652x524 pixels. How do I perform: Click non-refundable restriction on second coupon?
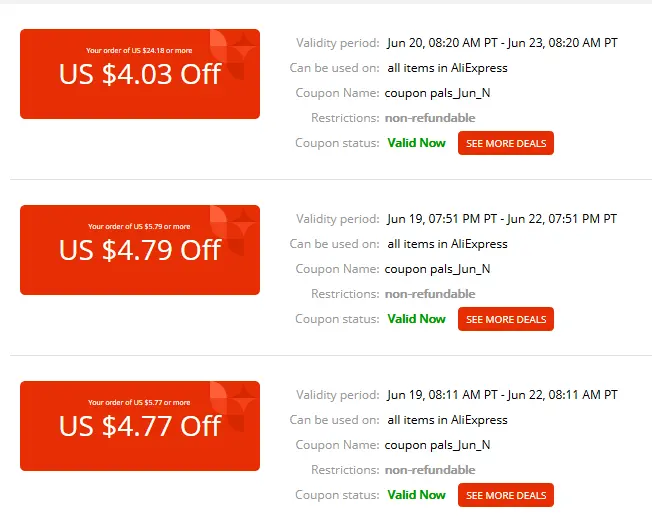(430, 294)
